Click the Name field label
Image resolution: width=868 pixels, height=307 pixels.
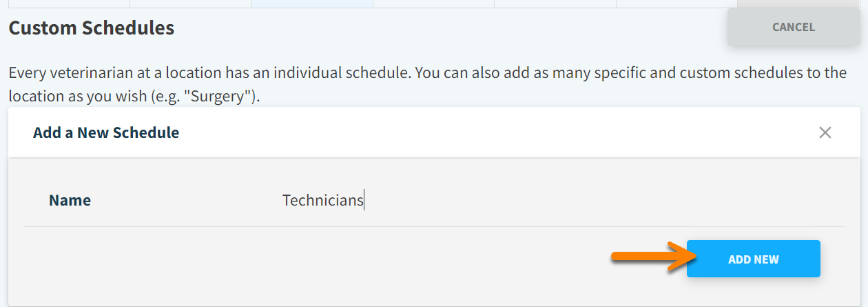(x=70, y=201)
